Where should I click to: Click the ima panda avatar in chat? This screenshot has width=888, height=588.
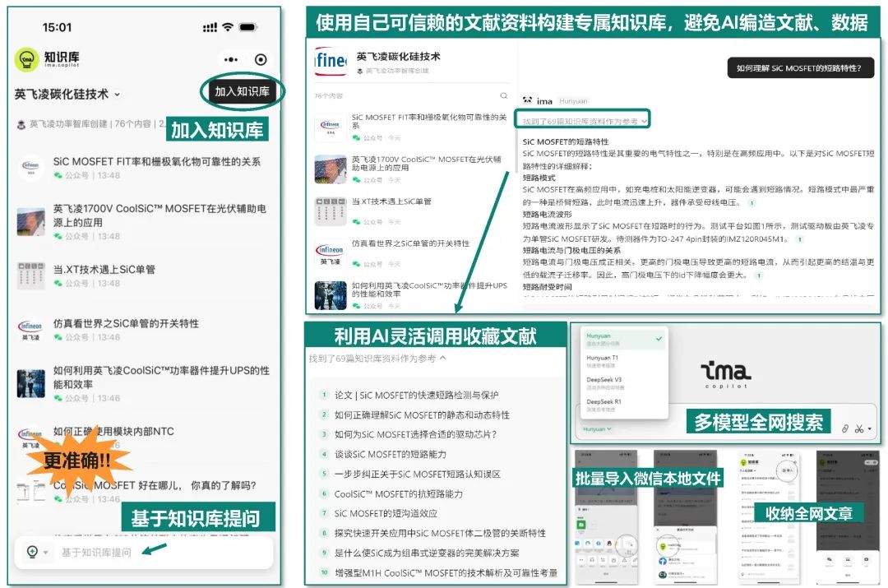click(527, 101)
